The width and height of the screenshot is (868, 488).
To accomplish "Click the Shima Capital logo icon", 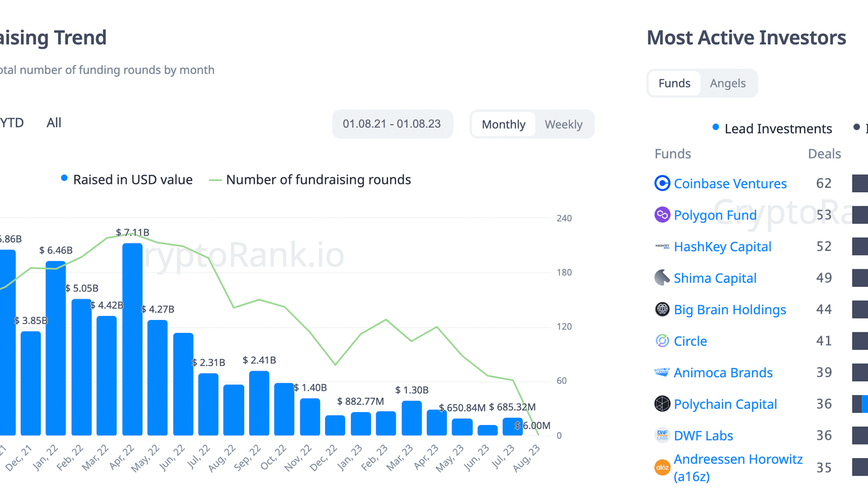I will (662, 278).
